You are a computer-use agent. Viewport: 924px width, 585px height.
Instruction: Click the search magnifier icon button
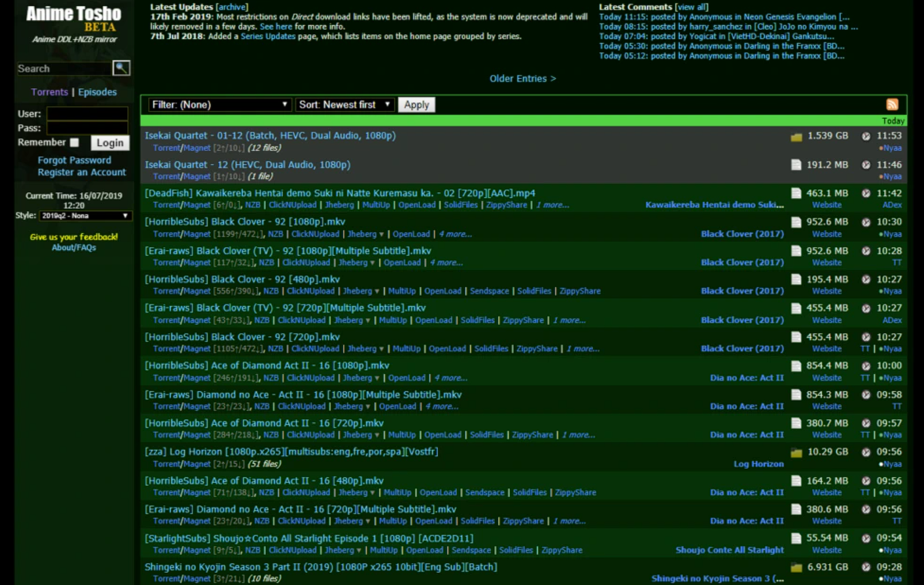tap(121, 68)
